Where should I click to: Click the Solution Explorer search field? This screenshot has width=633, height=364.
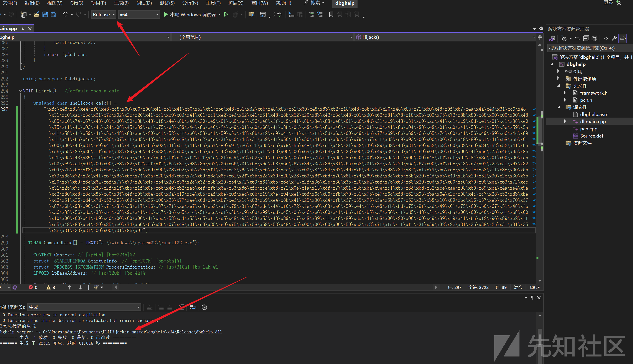coord(590,48)
